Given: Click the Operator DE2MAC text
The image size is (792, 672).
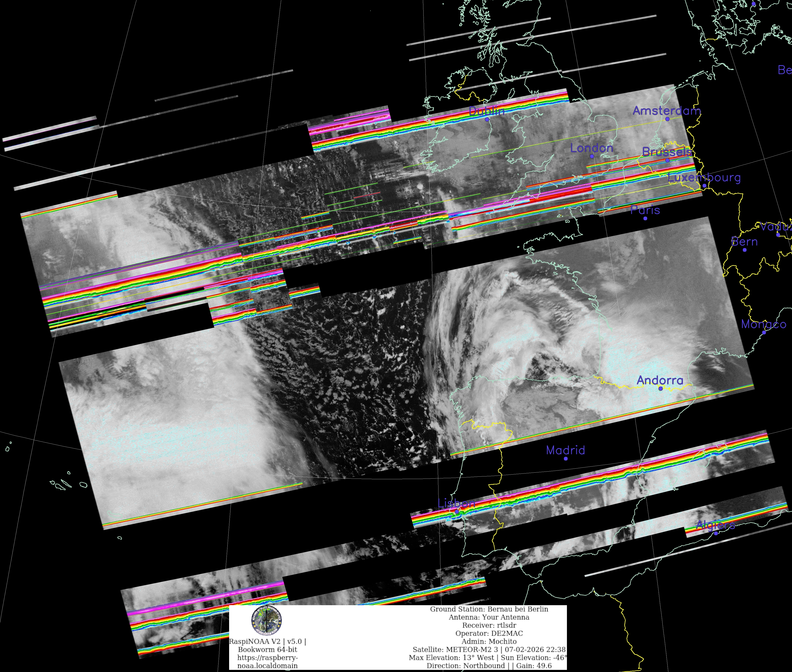Looking at the screenshot, I should point(489,633).
